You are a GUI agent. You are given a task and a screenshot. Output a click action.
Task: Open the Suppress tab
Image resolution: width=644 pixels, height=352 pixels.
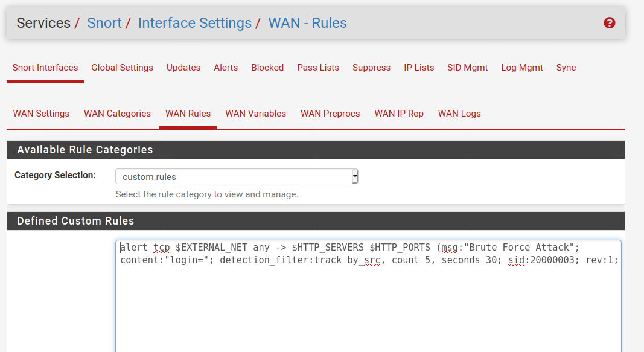pyautogui.click(x=371, y=68)
